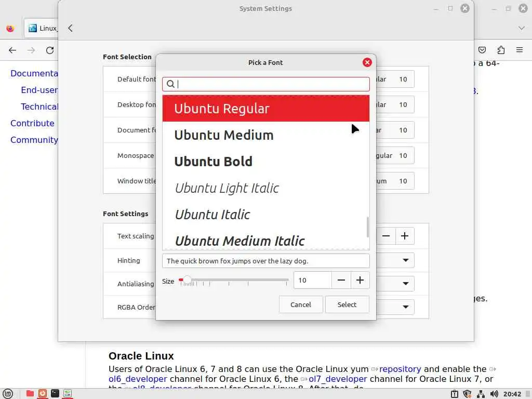This screenshot has width=532, height=399.
Task: Close the Pick a Font dialog
Action: point(367,62)
